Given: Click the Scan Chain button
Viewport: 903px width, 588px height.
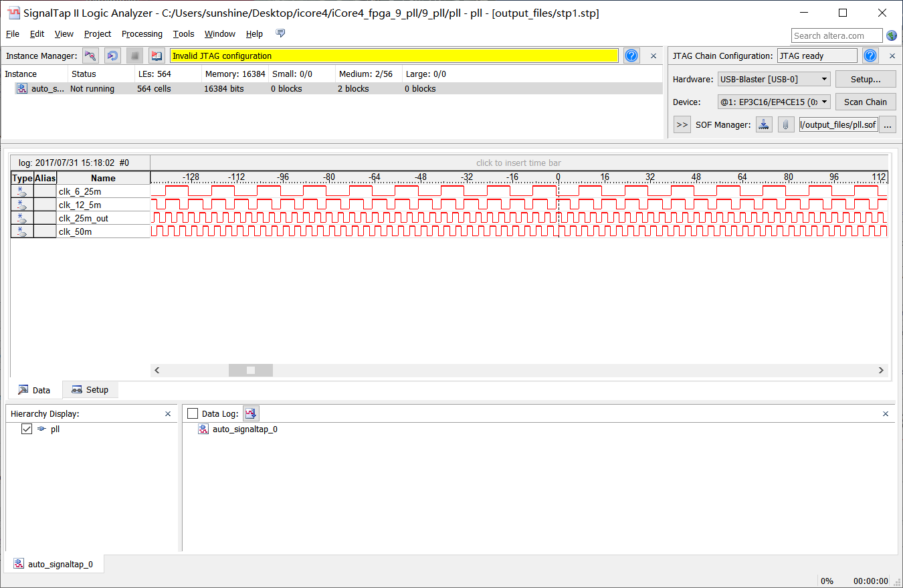Looking at the screenshot, I should click(x=865, y=102).
